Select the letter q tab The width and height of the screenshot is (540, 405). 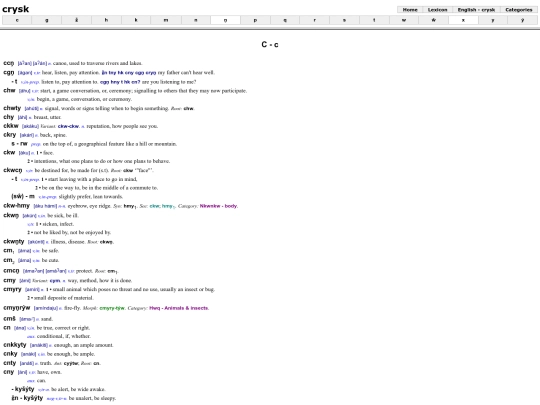[285, 20]
